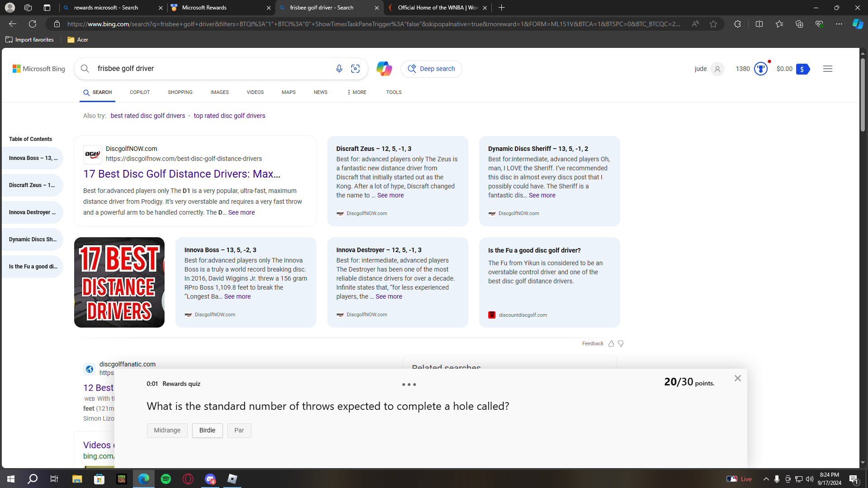Screen dimensions: 868x488
Task: Switch to the IMAGES search tab
Action: [x=219, y=92]
